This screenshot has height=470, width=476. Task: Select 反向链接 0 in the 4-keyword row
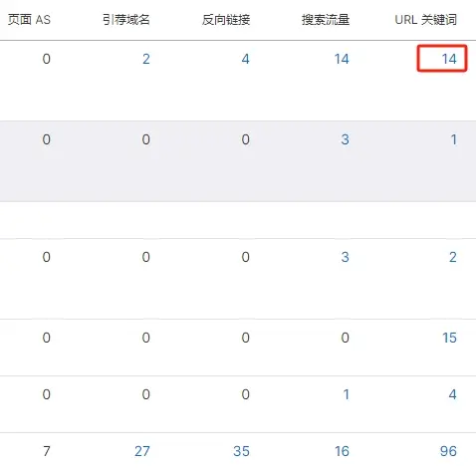(x=246, y=394)
